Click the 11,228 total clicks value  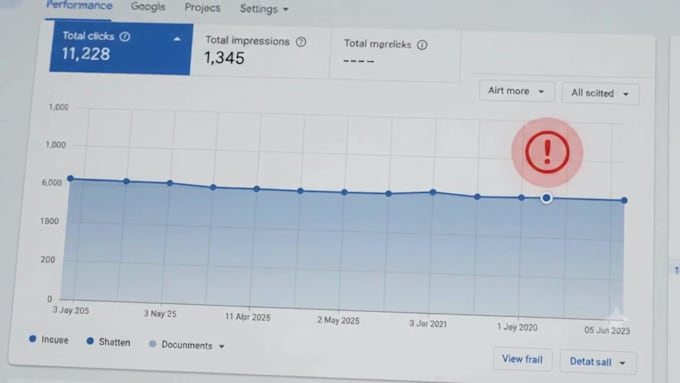[x=86, y=54]
